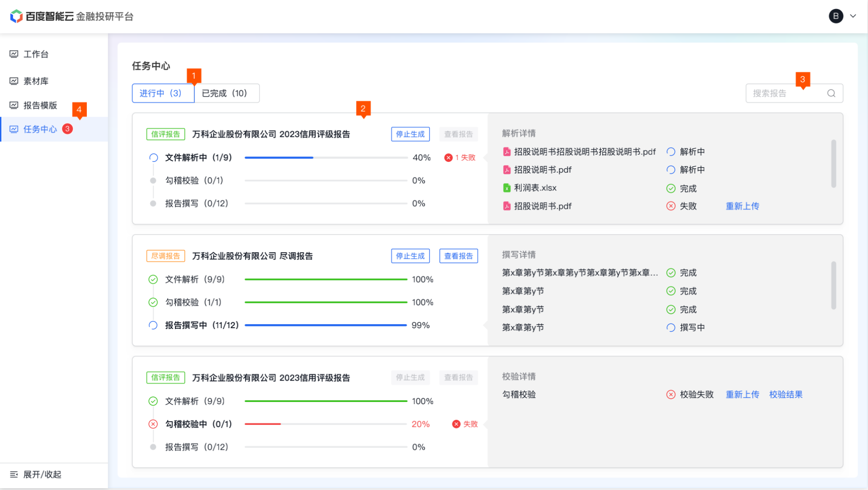The height and width of the screenshot is (490, 868).
Task: Click the Baidu AI Cloud logo icon
Action: (16, 16)
